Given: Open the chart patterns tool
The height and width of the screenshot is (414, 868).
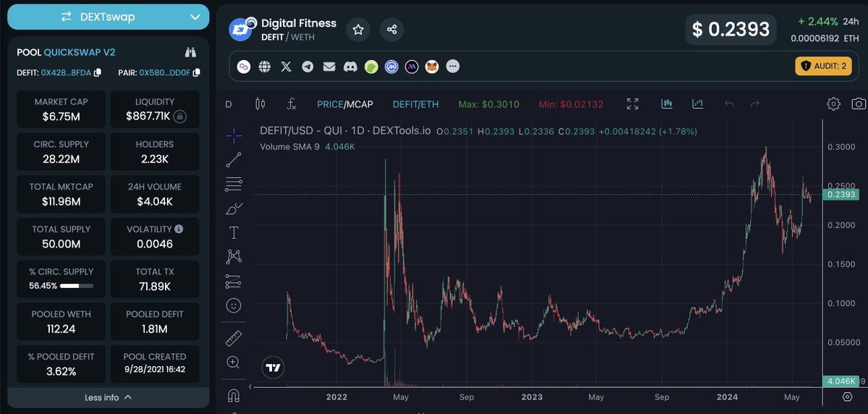Looking at the screenshot, I should [234, 256].
